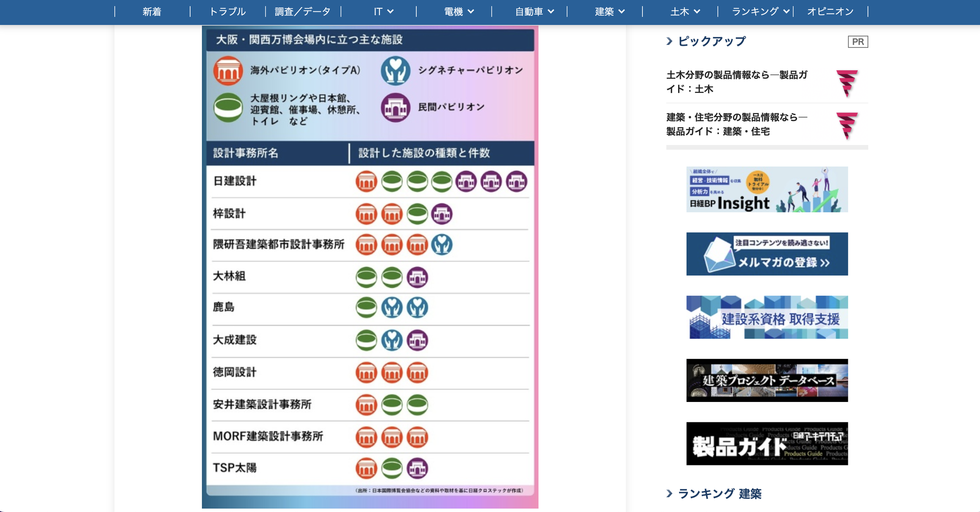Click the logo icon beside 土木分野の製品情報
Image resolution: width=980 pixels, height=512 pixels.
pos(847,83)
